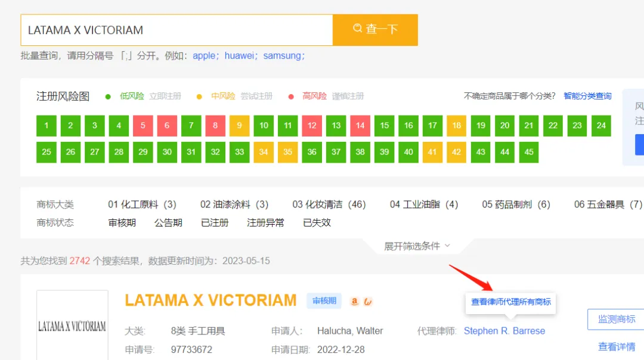
Task: Select class 41 yellow risk tile
Action: point(432,153)
